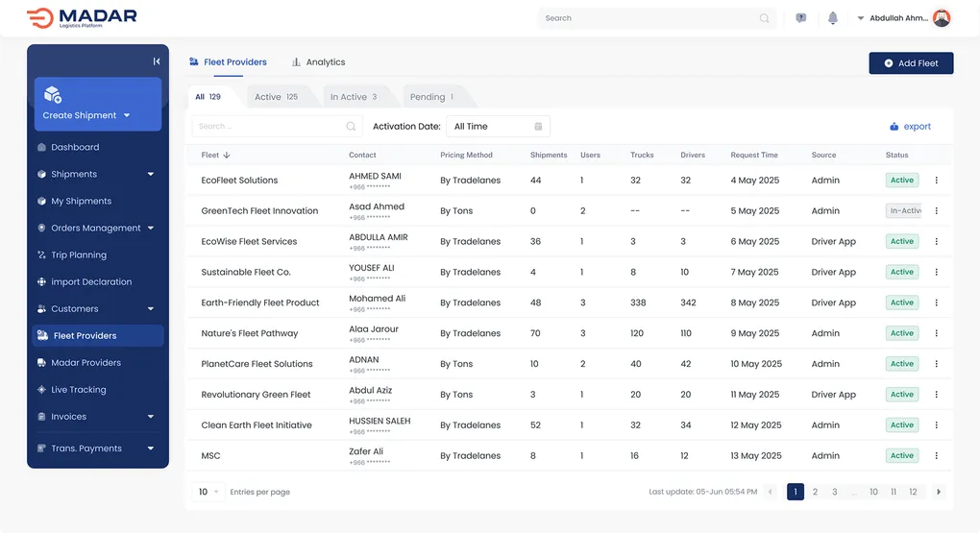This screenshot has width=980, height=533.
Task: Collapse the sidebar with the arrow icon
Action: coord(157,61)
